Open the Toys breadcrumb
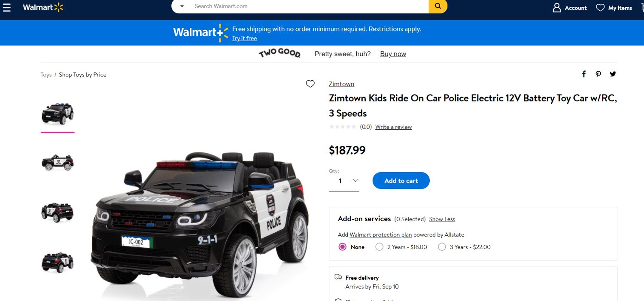 (46, 75)
